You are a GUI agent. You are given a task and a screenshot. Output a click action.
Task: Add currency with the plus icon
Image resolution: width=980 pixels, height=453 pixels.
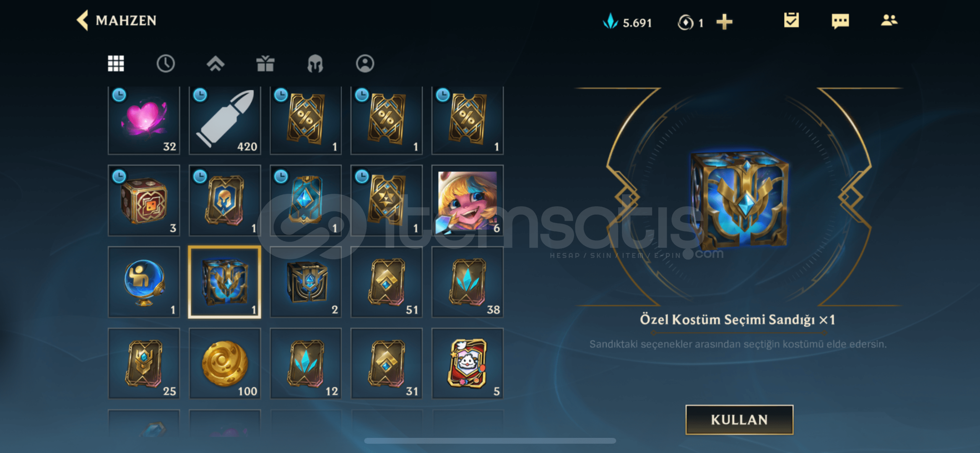pos(724,22)
